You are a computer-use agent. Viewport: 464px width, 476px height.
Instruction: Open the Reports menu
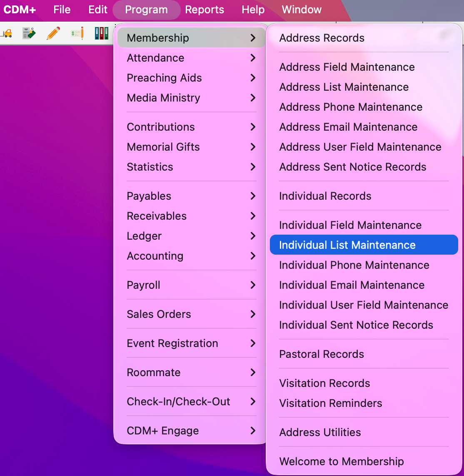[205, 10]
